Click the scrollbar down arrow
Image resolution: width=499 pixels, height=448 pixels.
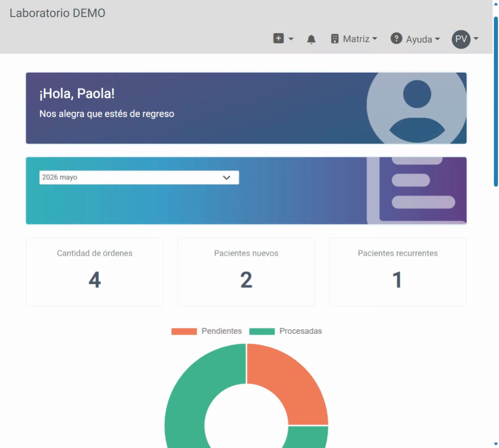(x=496, y=444)
